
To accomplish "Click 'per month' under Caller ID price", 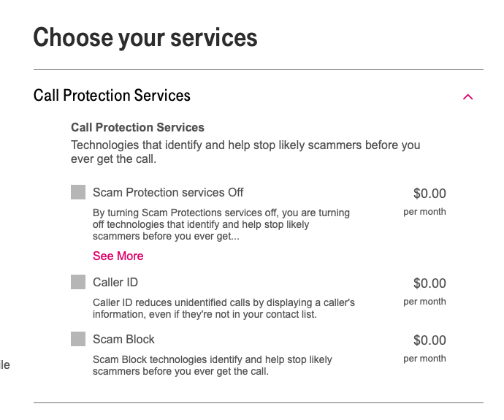I will tap(424, 302).
